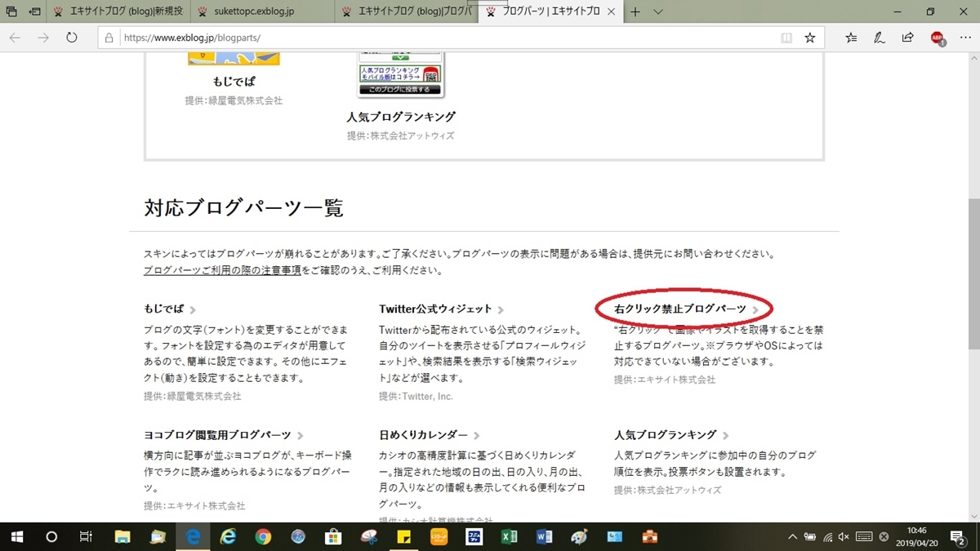
Task: Click the site lock icon
Action: coord(109,38)
